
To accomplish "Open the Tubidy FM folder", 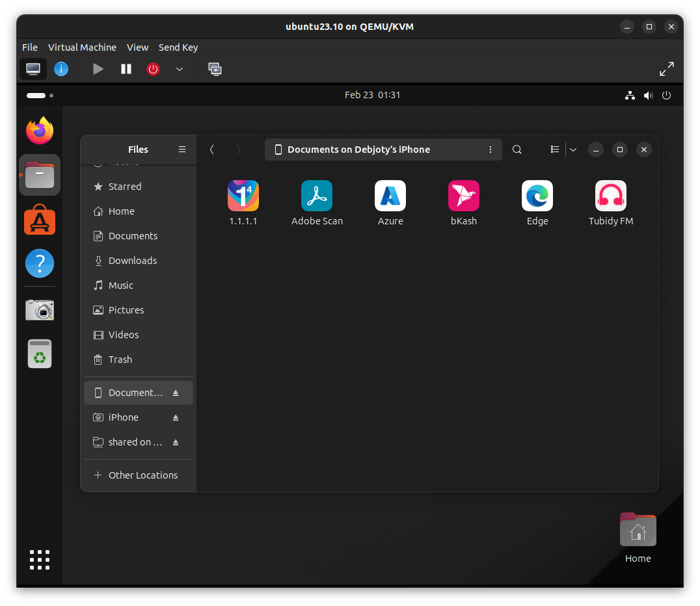I will [611, 203].
